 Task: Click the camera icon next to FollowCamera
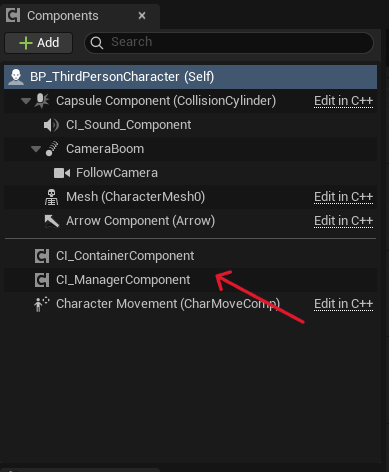(62, 173)
